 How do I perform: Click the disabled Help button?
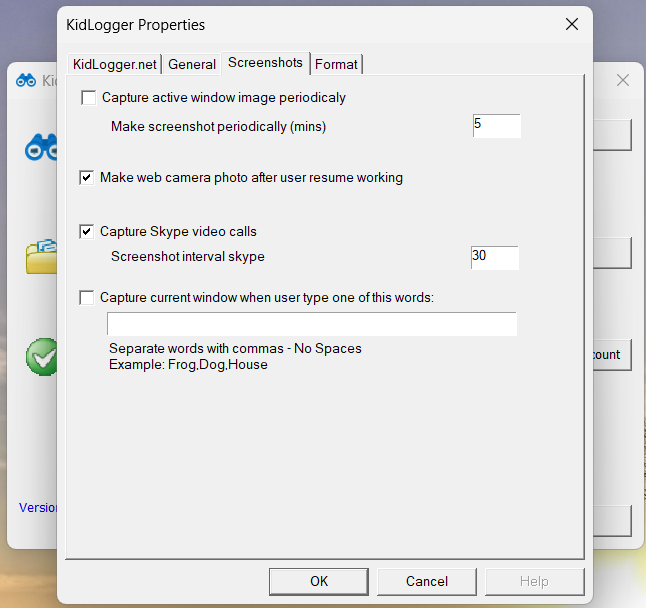click(534, 581)
